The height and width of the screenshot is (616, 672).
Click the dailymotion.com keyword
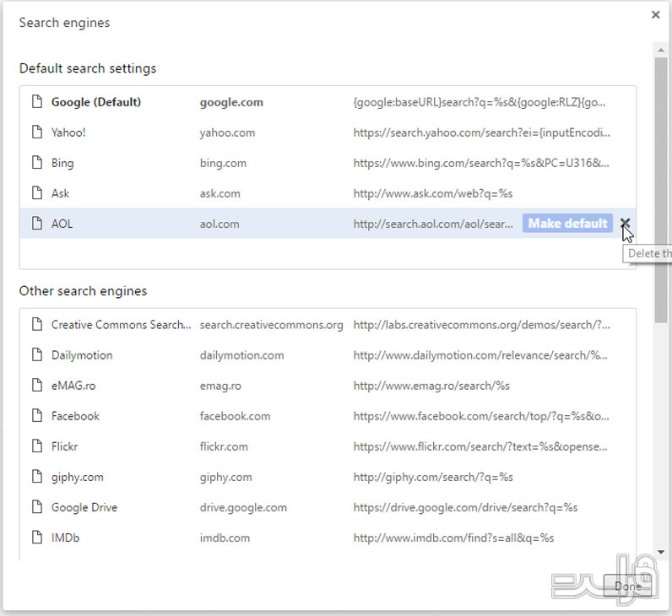[x=241, y=355]
